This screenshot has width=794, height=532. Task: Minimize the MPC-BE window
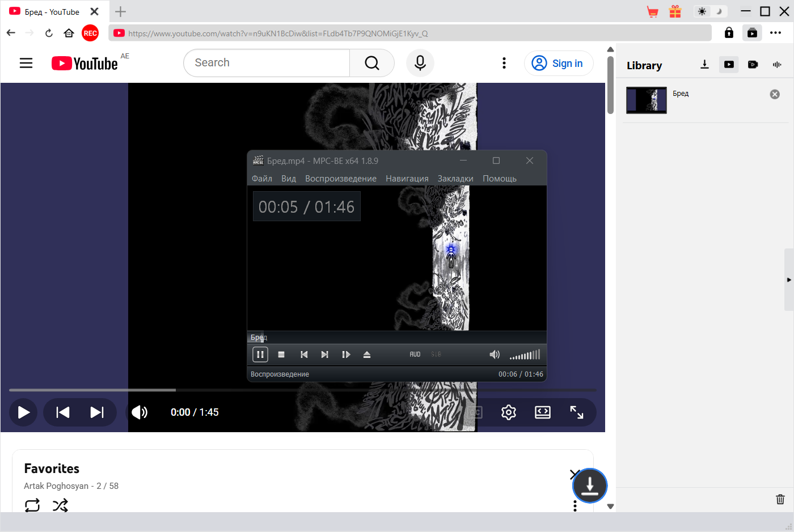(463, 161)
